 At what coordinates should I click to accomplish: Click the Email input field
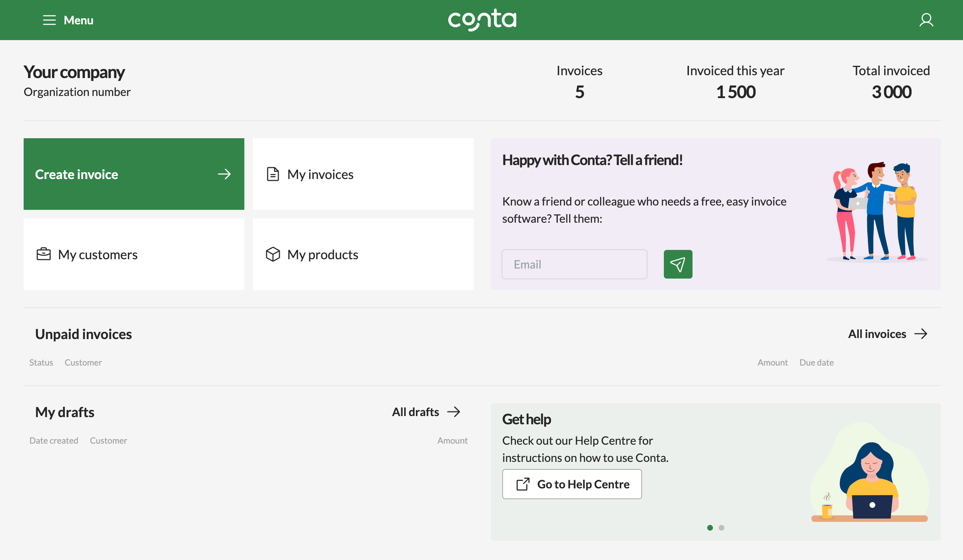575,264
